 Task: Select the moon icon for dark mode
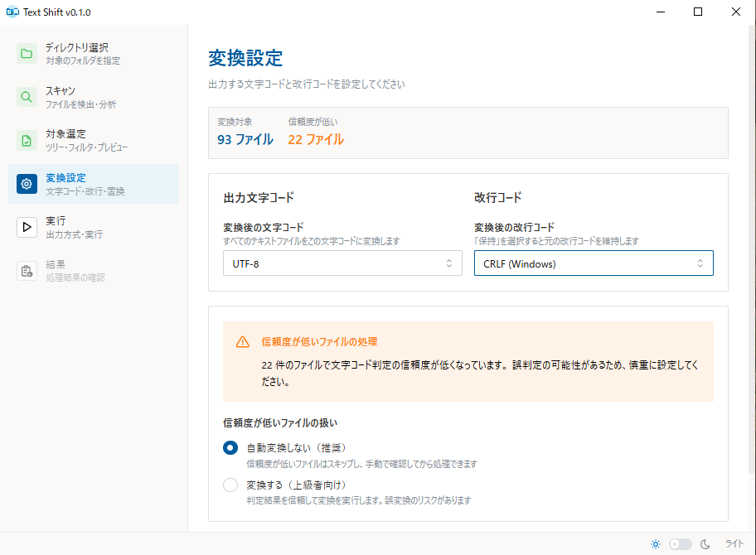click(x=705, y=544)
